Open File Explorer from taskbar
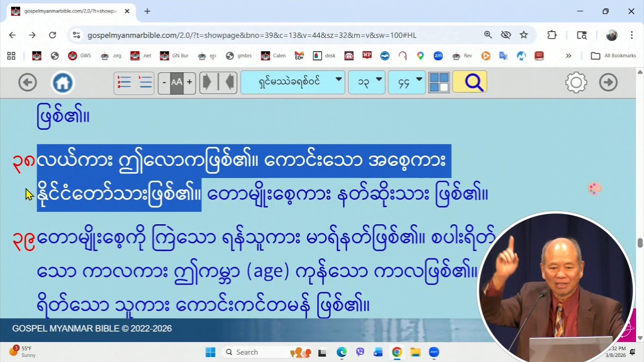The height and width of the screenshot is (362, 644). click(x=415, y=352)
